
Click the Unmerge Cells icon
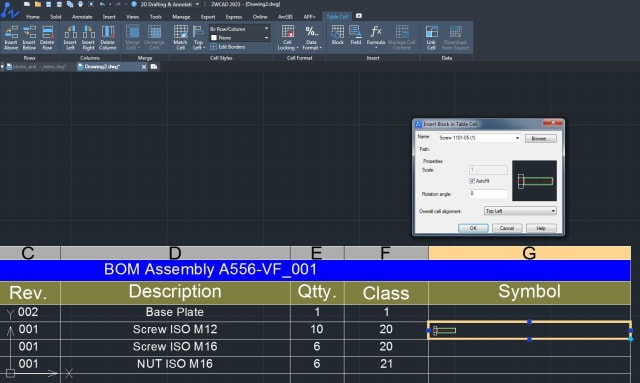(x=154, y=37)
